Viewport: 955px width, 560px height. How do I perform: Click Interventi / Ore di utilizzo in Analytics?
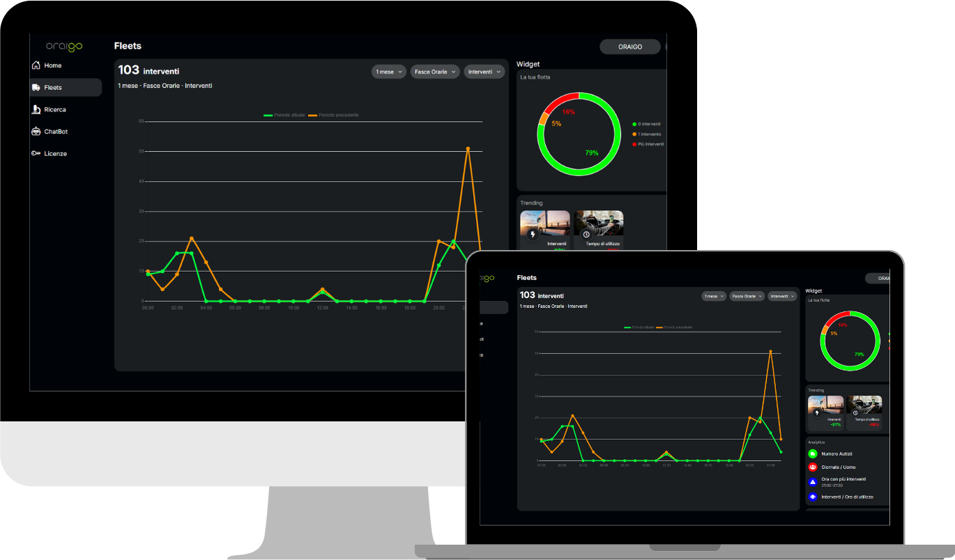[847, 497]
